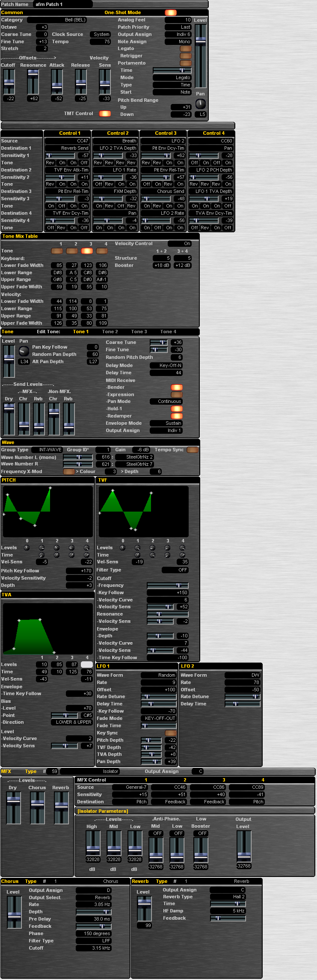Image resolution: width=317 pixels, height=980 pixels.
Task: Toggle the TMT Control switch
Action: [105, 113]
